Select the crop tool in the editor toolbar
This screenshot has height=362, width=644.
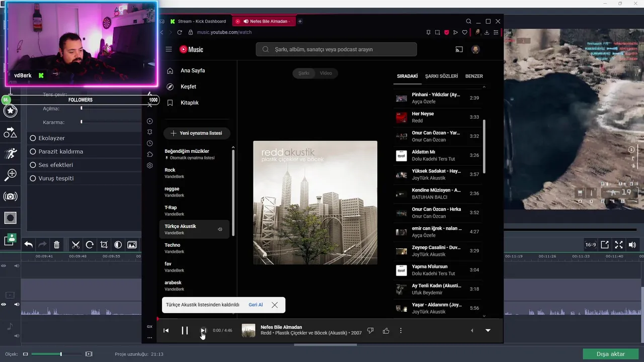tap(104, 244)
